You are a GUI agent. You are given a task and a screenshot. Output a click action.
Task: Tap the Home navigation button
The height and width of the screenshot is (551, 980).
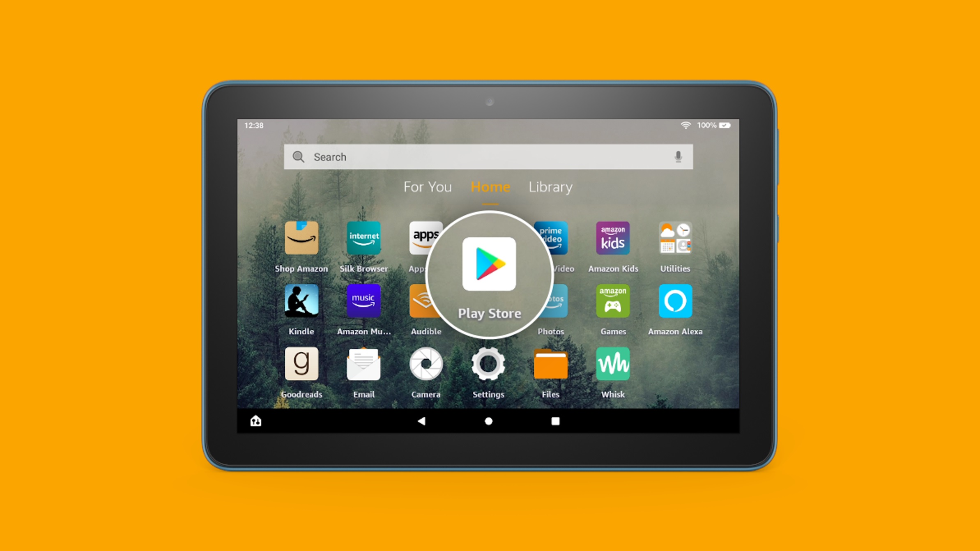(490, 420)
